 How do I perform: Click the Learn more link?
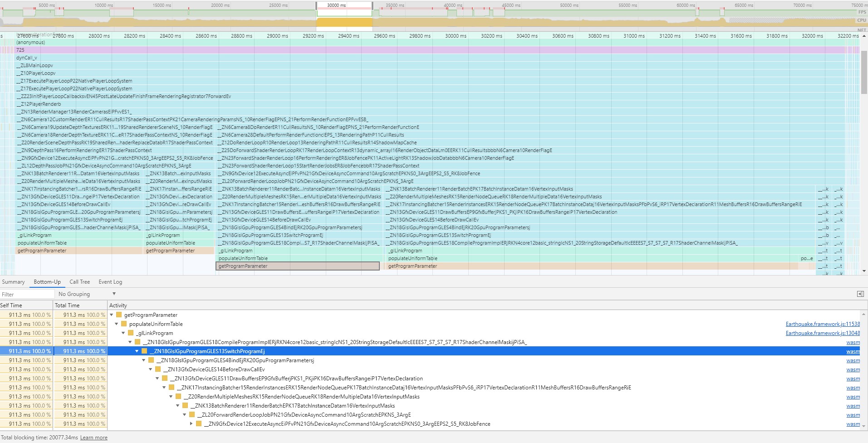pyautogui.click(x=94, y=438)
